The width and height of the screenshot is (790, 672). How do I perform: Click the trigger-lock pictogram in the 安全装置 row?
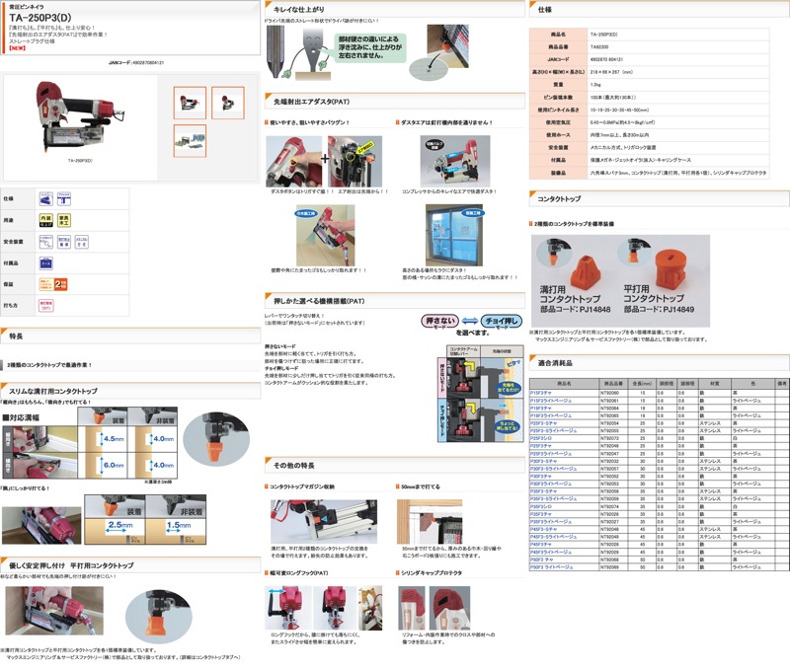tap(45, 242)
